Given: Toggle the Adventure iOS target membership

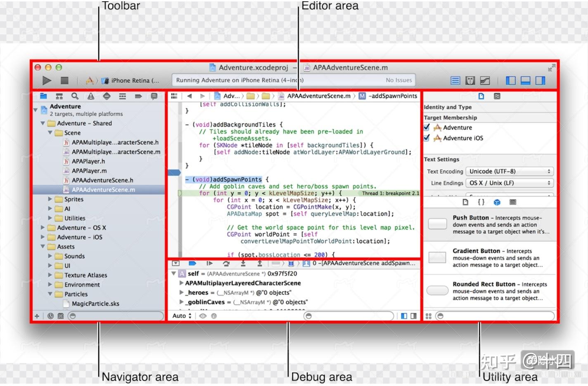Looking at the screenshot, I should coord(427,138).
